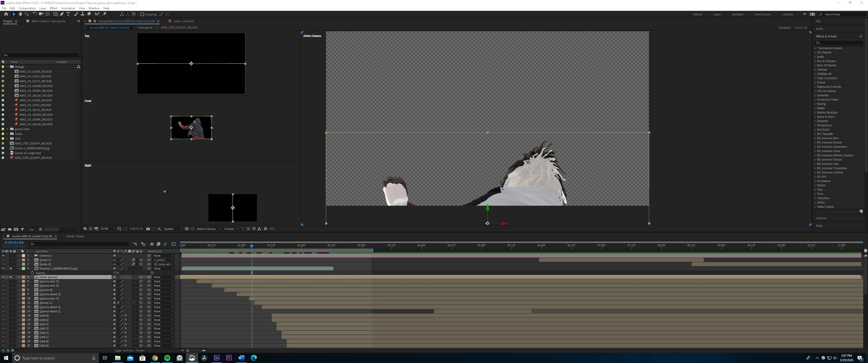The image size is (868, 363).
Task: Switch to the Render Queue tab
Action: 75,236
